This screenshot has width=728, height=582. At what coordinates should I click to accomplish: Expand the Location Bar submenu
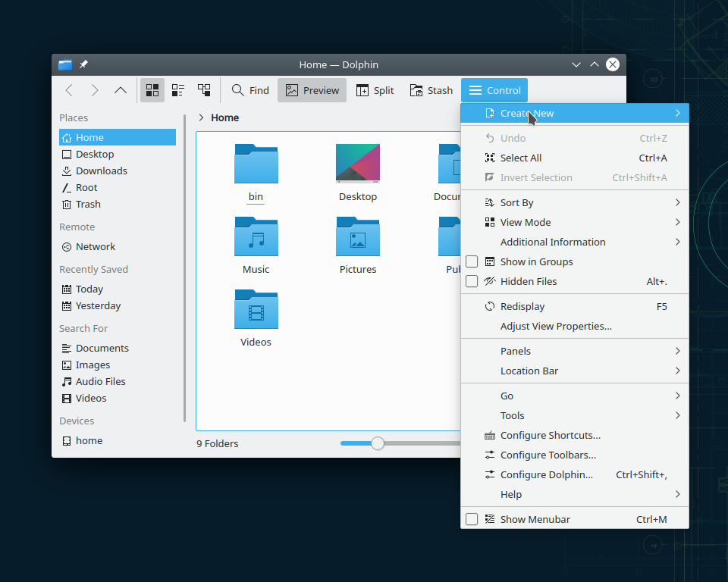(x=574, y=371)
